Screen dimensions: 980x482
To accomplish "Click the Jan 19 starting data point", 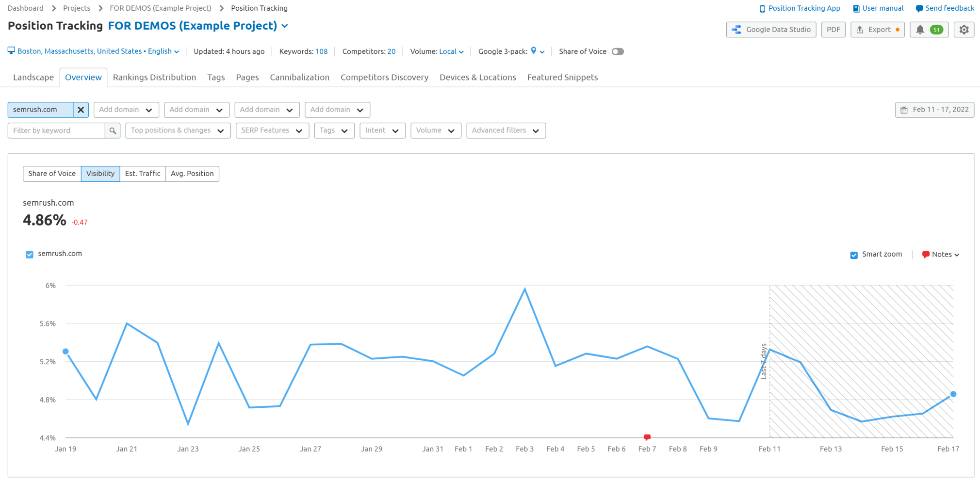I will click(65, 352).
